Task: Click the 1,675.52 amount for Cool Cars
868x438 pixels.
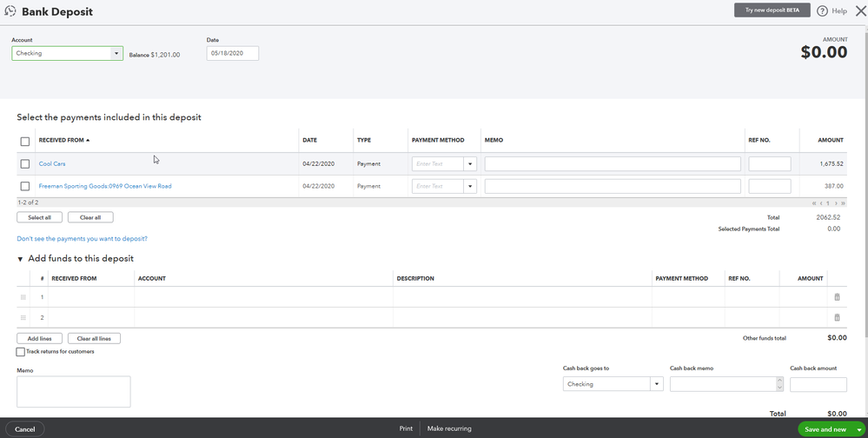Action: [832, 164]
